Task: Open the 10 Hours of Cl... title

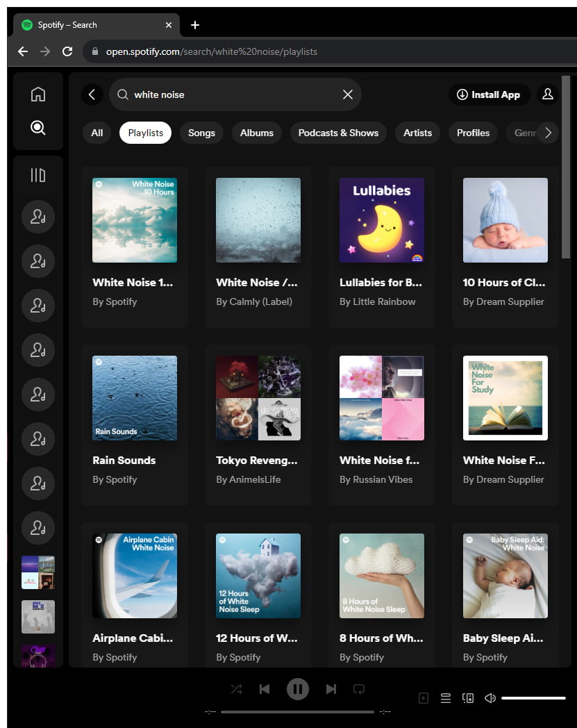Action: pyautogui.click(x=503, y=282)
